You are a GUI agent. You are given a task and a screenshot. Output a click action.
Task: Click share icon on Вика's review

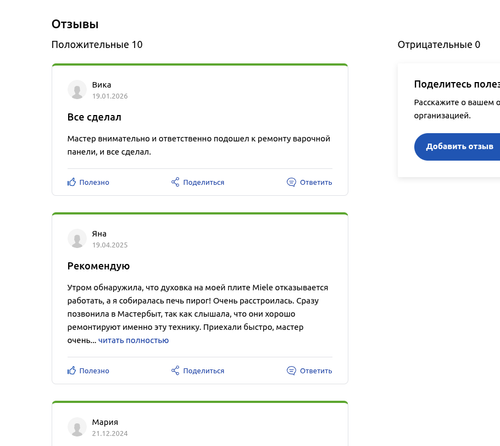(x=175, y=182)
